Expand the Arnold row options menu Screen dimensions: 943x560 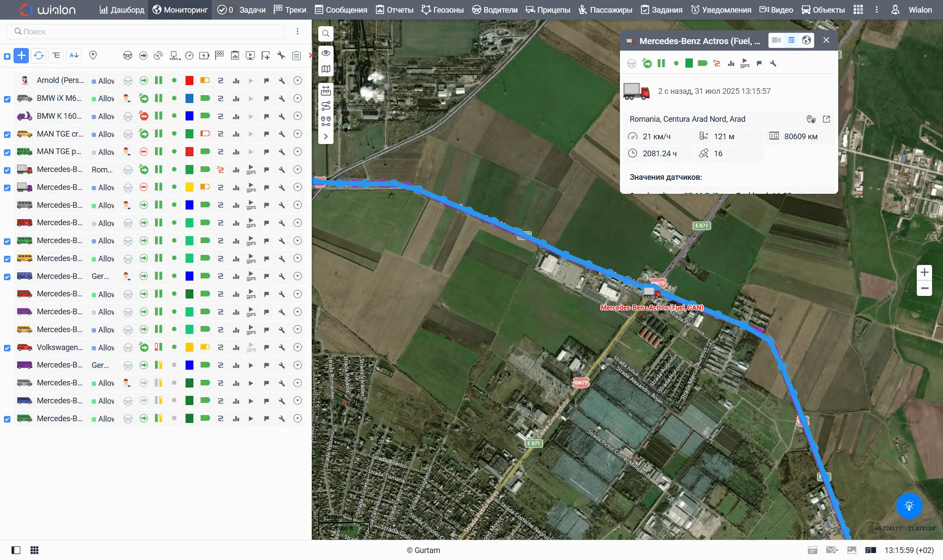tap(297, 80)
